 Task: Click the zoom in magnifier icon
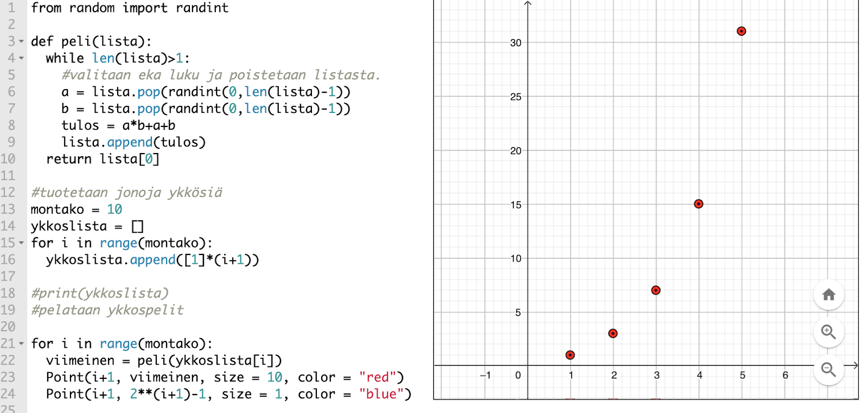(828, 332)
